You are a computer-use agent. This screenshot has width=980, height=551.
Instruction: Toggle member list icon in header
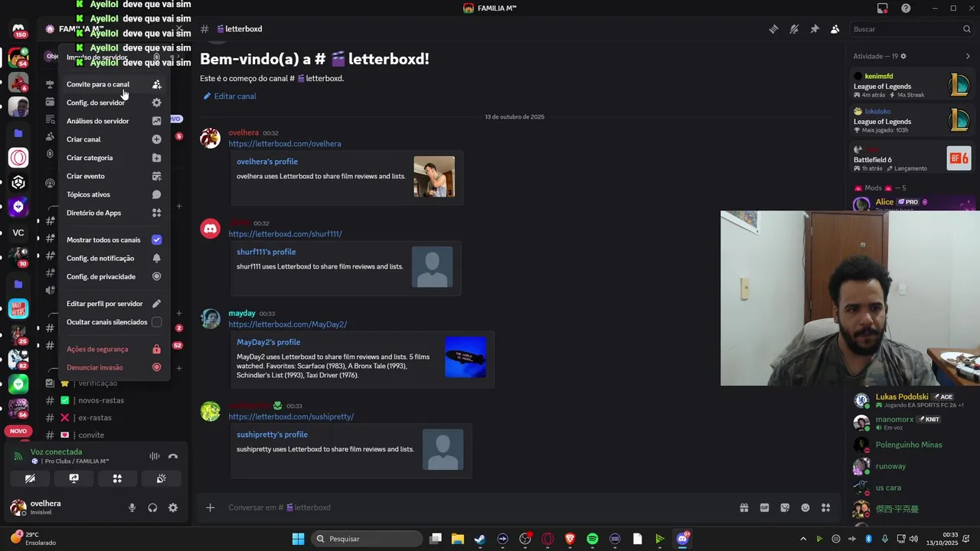(835, 29)
